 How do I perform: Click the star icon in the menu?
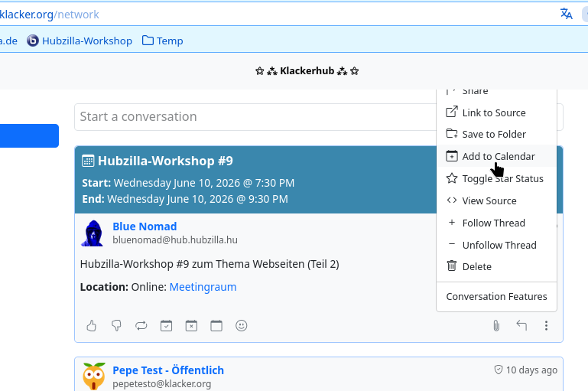click(x=451, y=178)
